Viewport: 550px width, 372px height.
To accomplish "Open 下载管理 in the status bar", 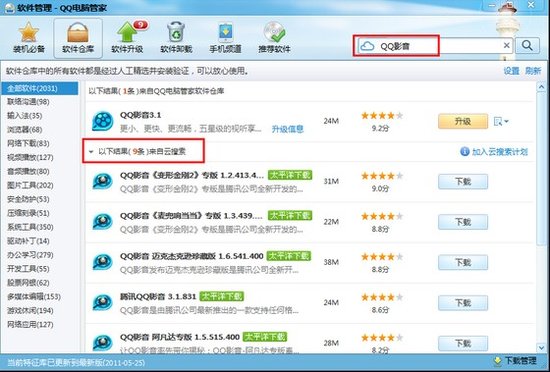I will 515,361.
